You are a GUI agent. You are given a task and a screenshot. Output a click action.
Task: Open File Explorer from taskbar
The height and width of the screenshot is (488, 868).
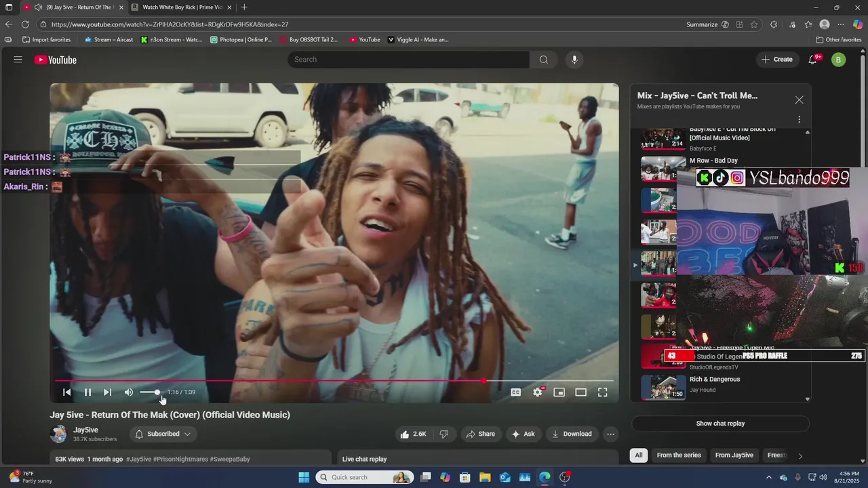[x=485, y=477]
